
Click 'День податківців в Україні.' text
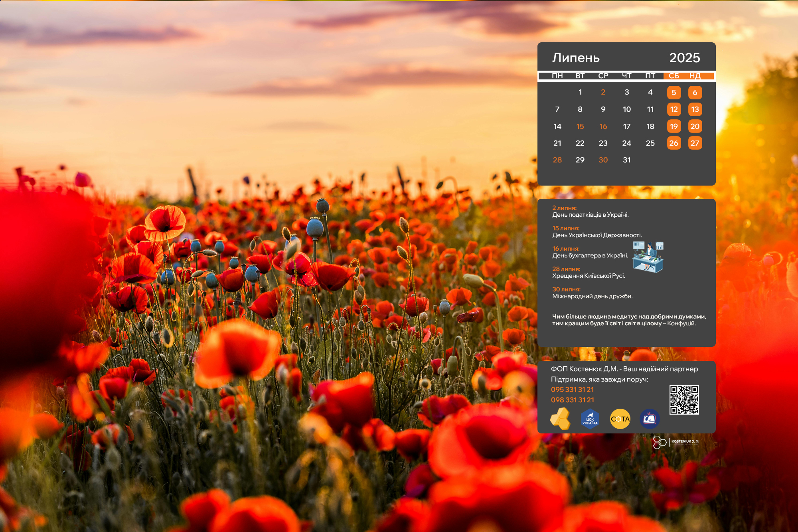[591, 215]
